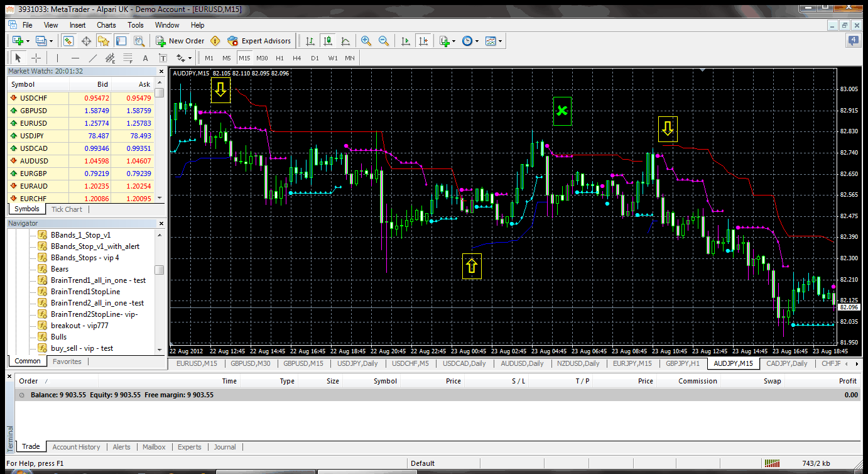Click the Default profile in status bar
The image size is (868, 474).
click(x=423, y=464)
